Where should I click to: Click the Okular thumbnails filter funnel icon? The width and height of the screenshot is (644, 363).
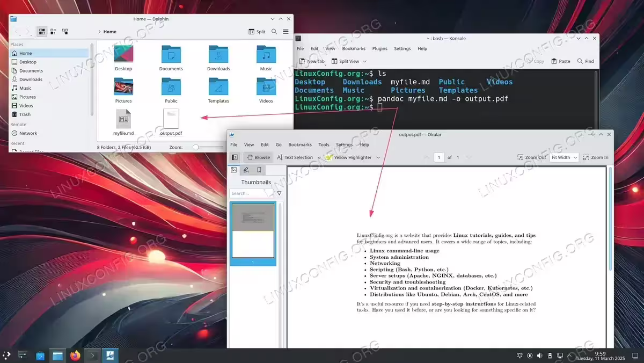(x=279, y=193)
